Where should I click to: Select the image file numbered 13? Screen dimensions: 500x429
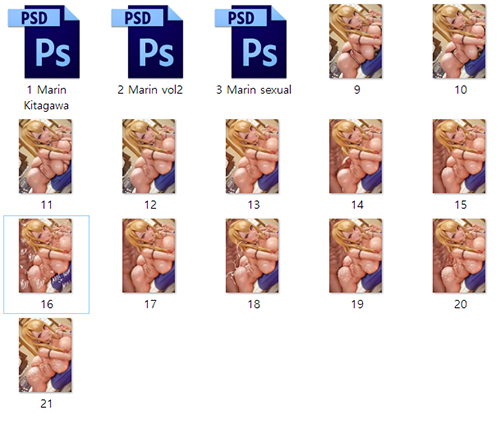(252, 156)
